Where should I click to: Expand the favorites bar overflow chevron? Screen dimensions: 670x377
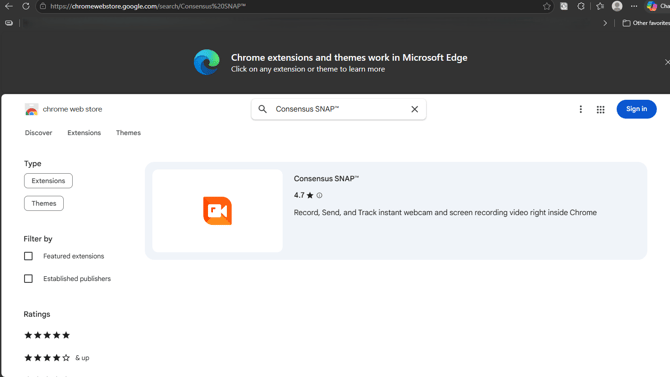pos(605,23)
